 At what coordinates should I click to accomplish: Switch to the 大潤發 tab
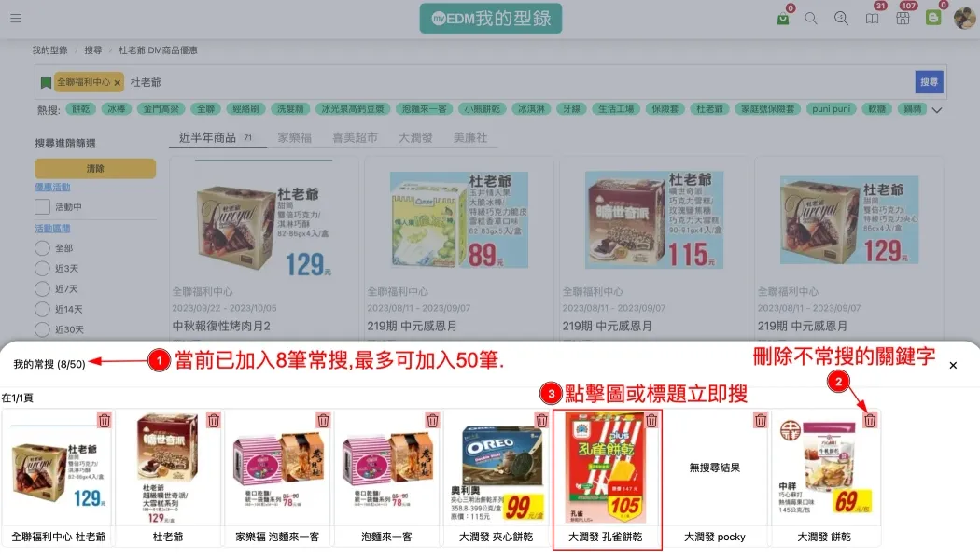pos(415,137)
